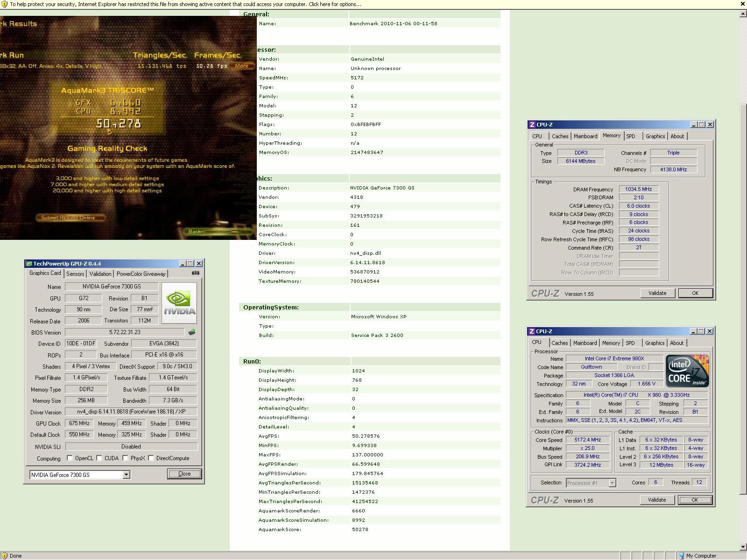Screen dimensions: 747x560
Task: Open the Processor #1 selection dropdown
Action: pos(612,483)
